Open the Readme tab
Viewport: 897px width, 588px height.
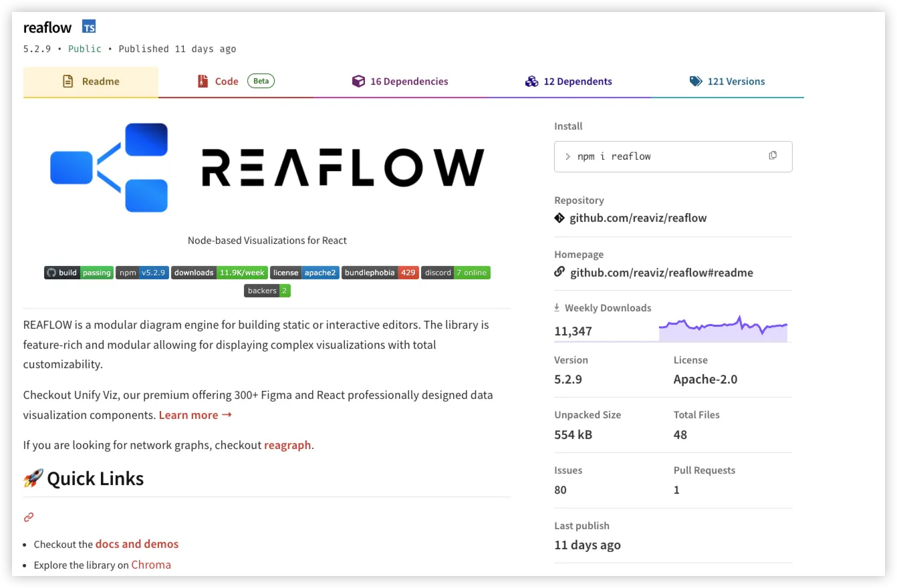click(91, 82)
